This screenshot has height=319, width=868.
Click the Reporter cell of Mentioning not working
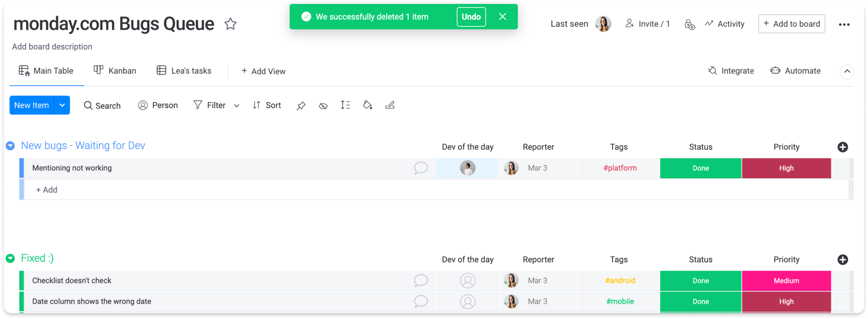538,168
